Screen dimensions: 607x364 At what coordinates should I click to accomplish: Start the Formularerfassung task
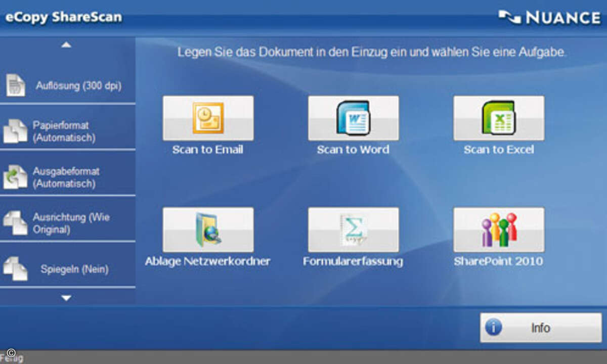[x=353, y=230]
